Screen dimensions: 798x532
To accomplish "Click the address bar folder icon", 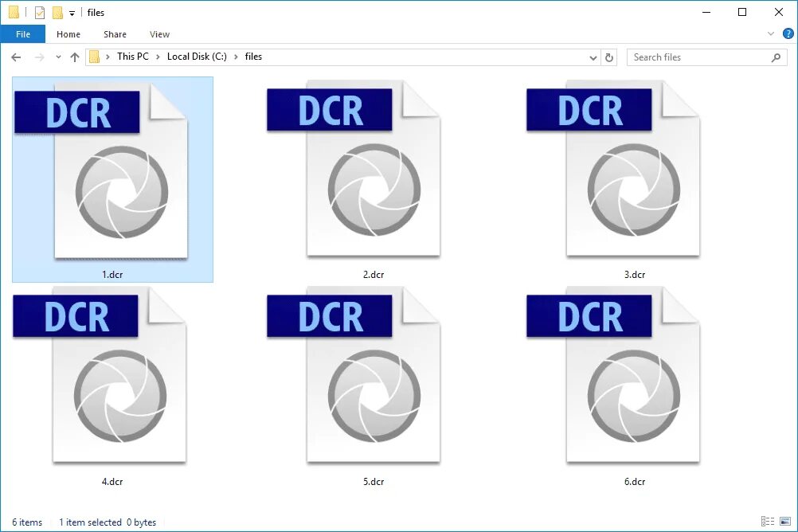I will coord(94,57).
